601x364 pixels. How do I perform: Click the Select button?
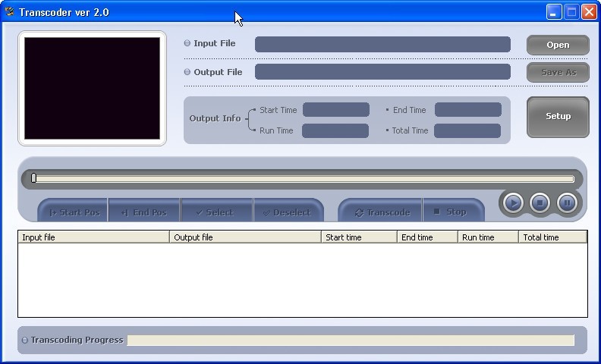tap(216, 212)
